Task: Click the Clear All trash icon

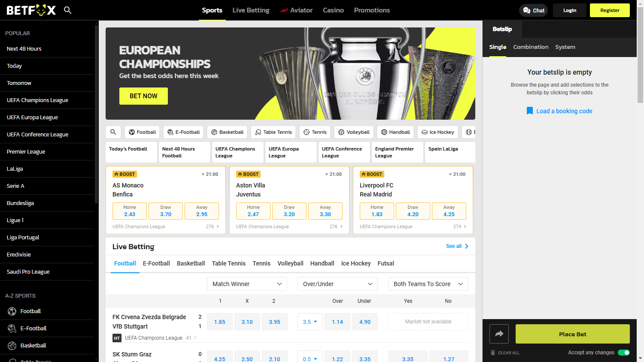Action: 493,353
